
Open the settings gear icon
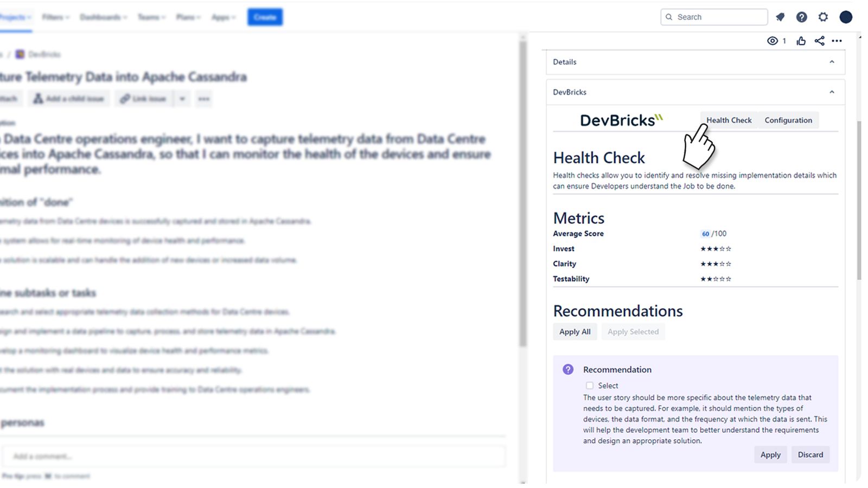pos(823,17)
